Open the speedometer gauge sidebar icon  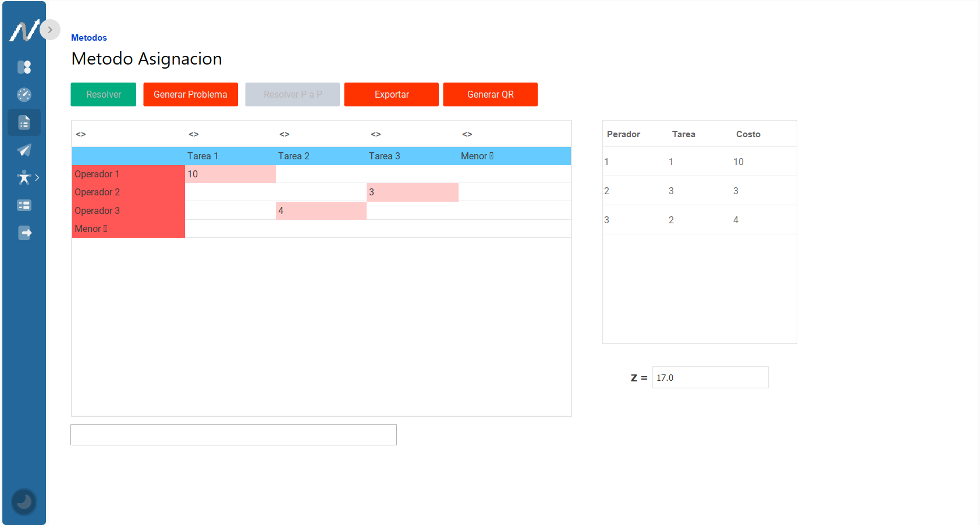pos(24,95)
